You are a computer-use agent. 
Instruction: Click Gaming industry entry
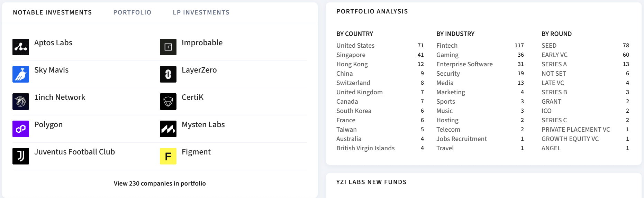tap(447, 55)
